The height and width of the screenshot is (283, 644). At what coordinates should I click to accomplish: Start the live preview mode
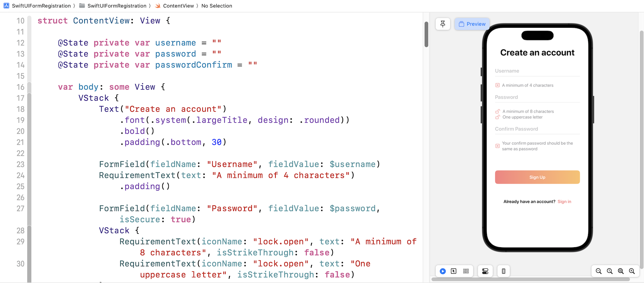[443, 271]
